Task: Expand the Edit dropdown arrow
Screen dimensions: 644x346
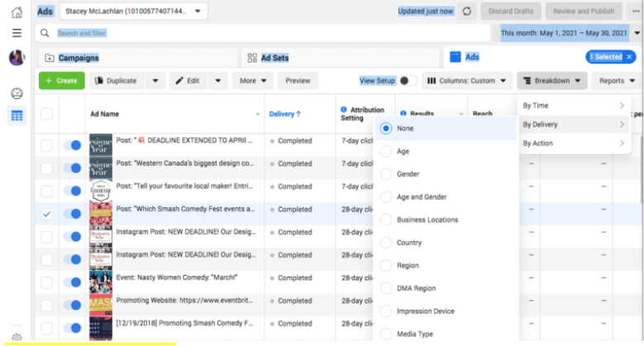Action: click(218, 81)
